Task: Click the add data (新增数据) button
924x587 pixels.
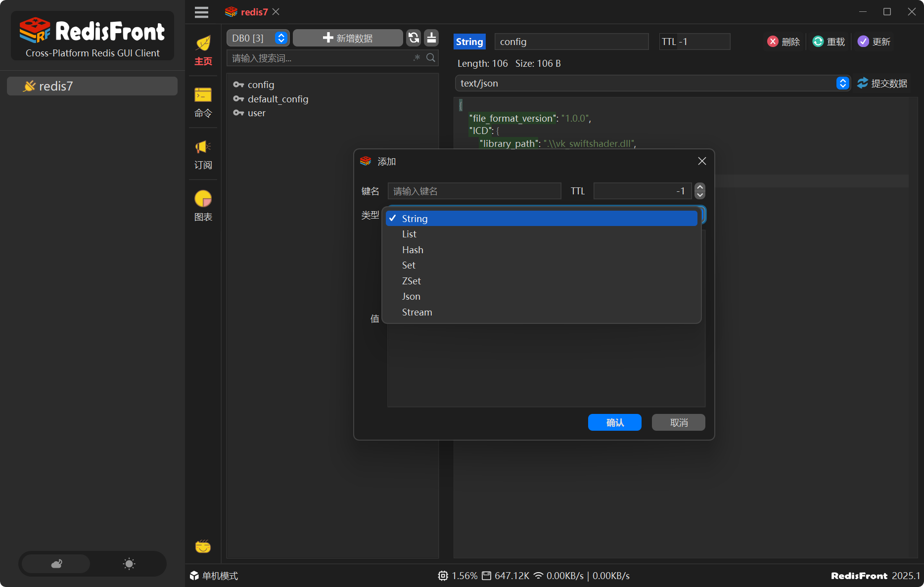Action: coord(348,38)
